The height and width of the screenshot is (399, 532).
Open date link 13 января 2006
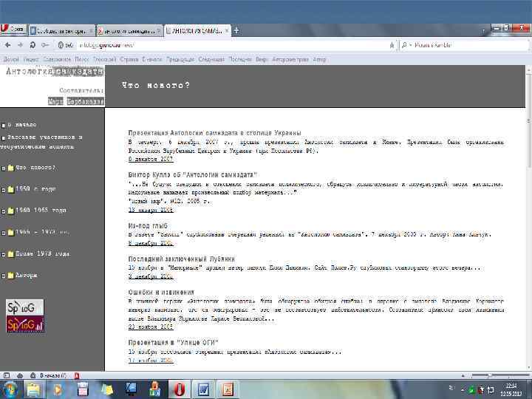[151, 210]
